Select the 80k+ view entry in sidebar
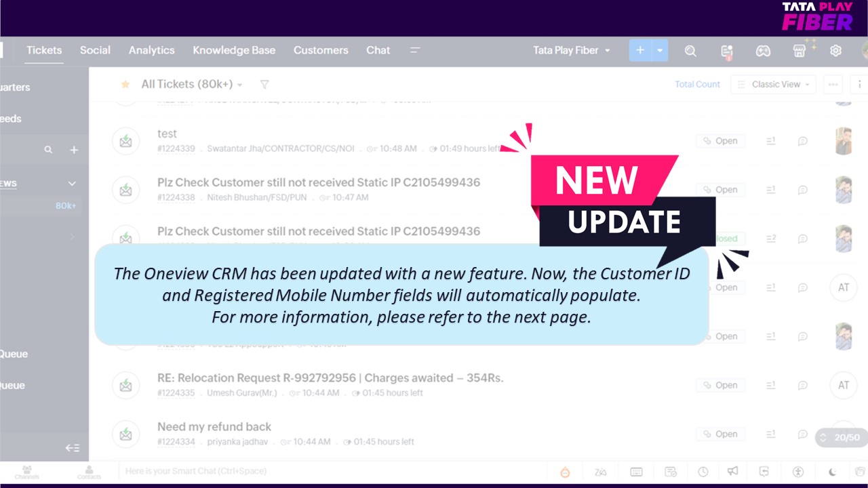Screen dimensions: 868x488 coord(66,205)
